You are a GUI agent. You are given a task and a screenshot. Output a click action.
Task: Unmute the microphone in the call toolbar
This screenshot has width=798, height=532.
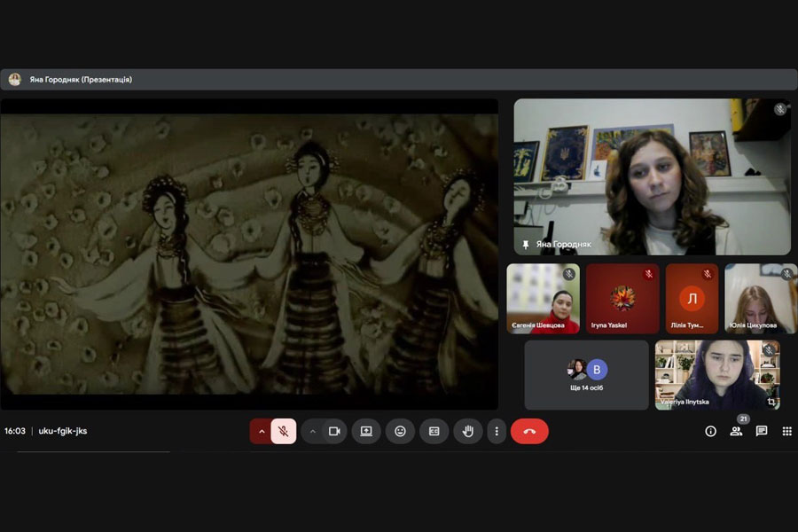coord(284,431)
